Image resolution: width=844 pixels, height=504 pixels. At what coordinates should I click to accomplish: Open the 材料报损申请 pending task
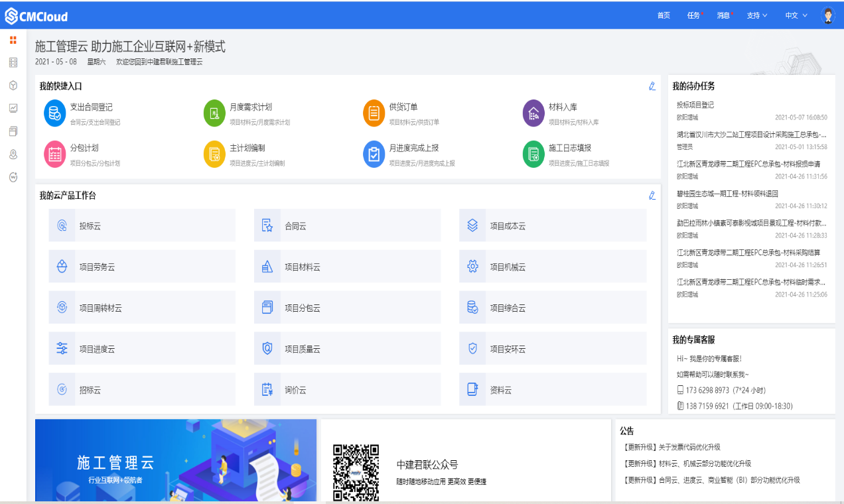coord(748,164)
